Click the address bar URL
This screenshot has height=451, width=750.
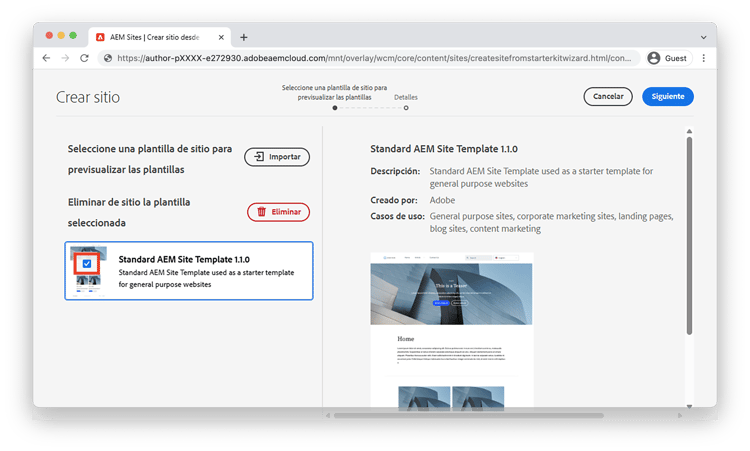[374, 58]
